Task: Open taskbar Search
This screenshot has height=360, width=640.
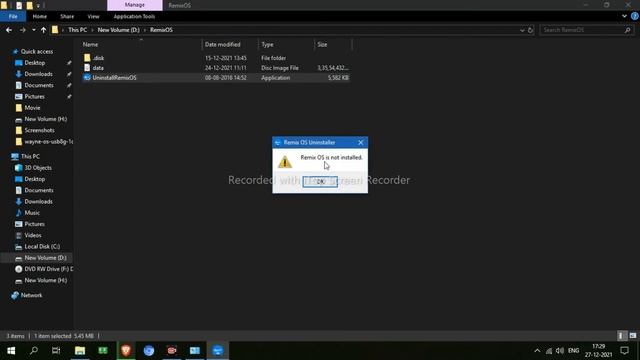Action: [x=34, y=351]
